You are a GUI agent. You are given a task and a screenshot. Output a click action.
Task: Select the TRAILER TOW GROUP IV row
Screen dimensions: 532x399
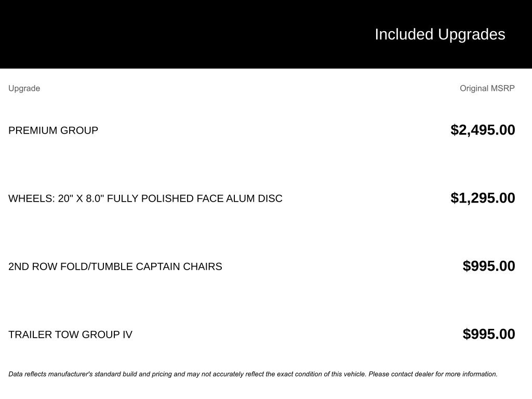[262, 334]
